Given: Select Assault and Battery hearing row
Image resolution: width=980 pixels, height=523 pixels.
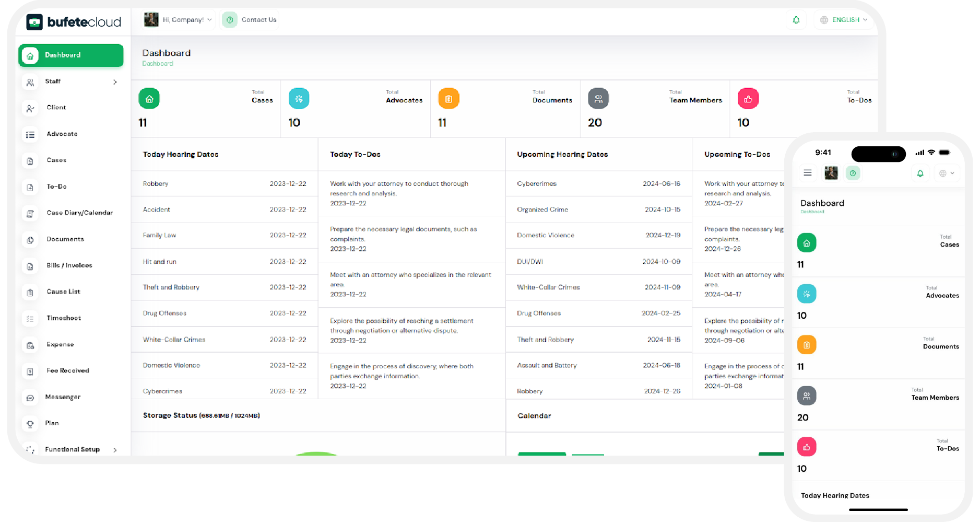Looking at the screenshot, I should click(x=599, y=366).
